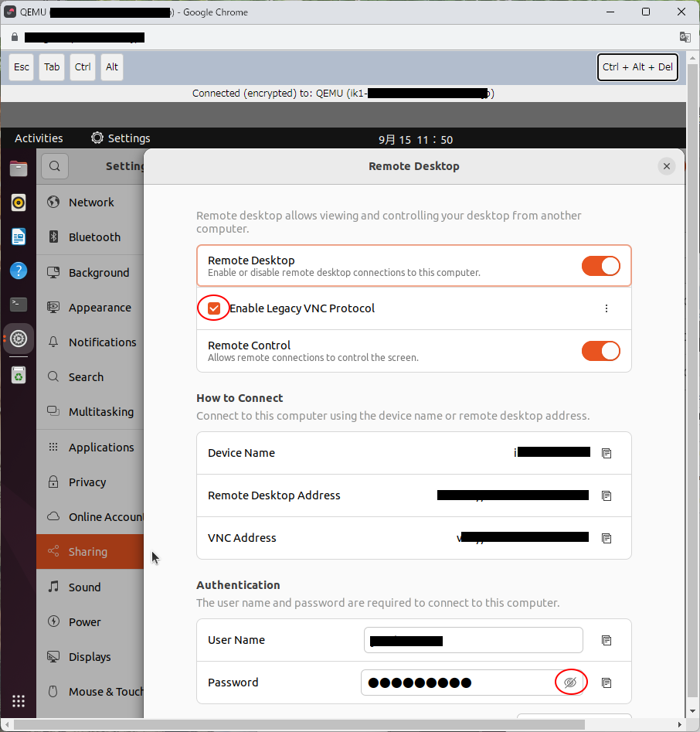Select Power in sidebar

[x=90, y=622]
